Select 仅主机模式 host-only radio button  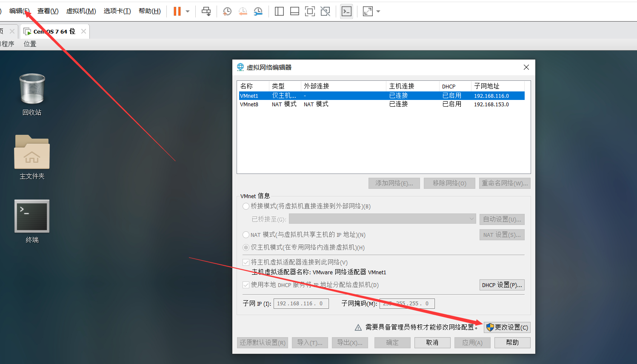pos(246,247)
